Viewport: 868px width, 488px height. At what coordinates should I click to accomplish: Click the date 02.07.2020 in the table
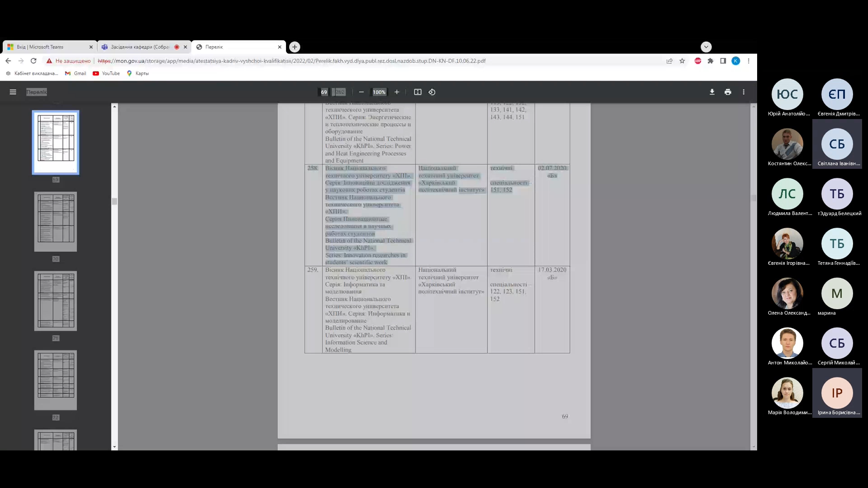pos(552,168)
